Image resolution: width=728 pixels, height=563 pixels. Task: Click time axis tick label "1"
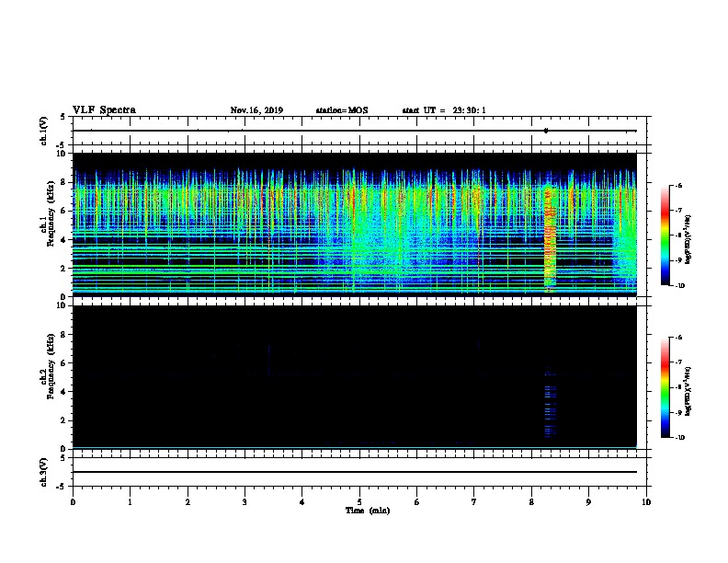click(x=130, y=501)
